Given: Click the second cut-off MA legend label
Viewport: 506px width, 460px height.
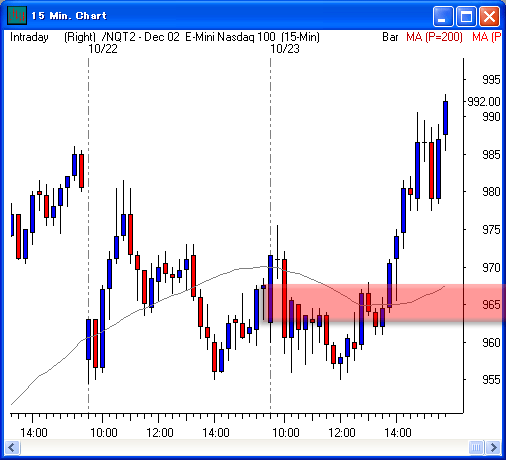Looking at the screenshot, I should coord(486,37).
